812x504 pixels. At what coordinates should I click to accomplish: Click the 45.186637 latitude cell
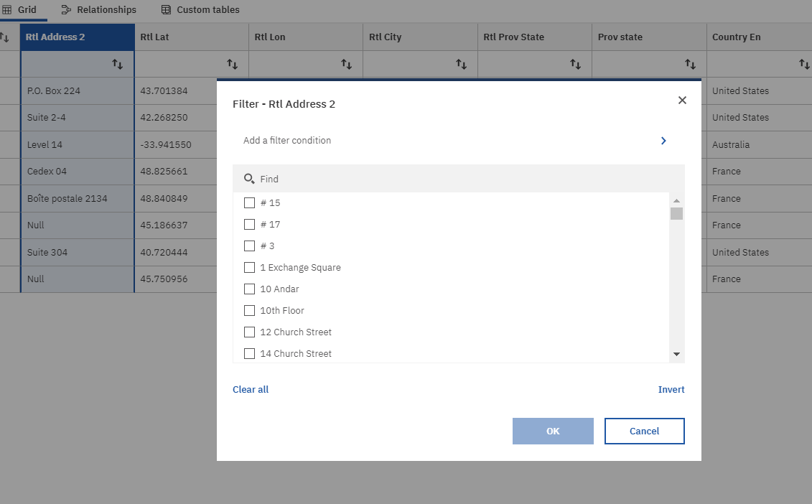tap(176, 225)
